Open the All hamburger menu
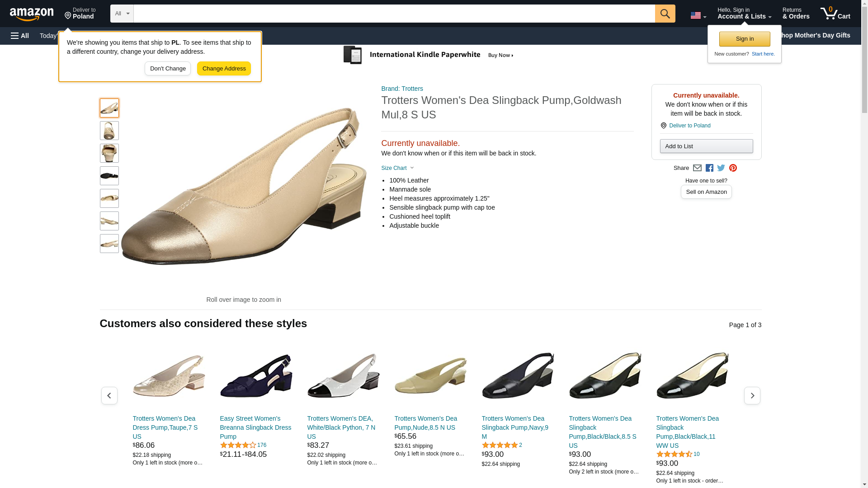 (x=20, y=36)
